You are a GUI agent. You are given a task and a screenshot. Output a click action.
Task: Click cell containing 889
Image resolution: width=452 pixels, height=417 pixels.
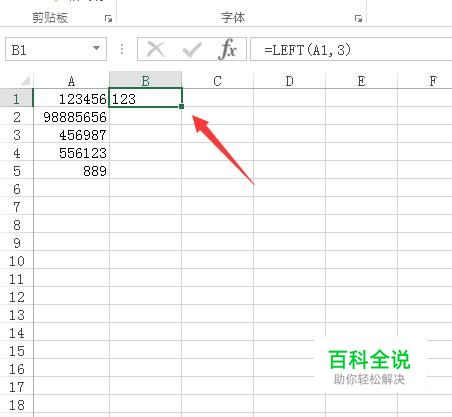coord(71,170)
